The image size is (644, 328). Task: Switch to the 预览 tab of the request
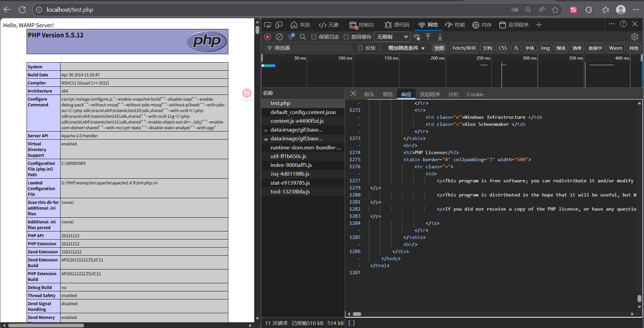pyautogui.click(x=388, y=94)
